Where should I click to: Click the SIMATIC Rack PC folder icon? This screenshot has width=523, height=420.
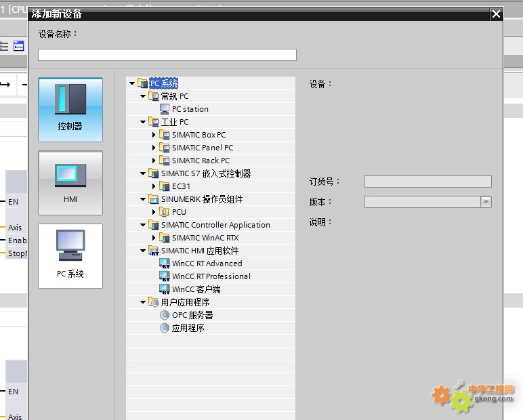coord(165,161)
